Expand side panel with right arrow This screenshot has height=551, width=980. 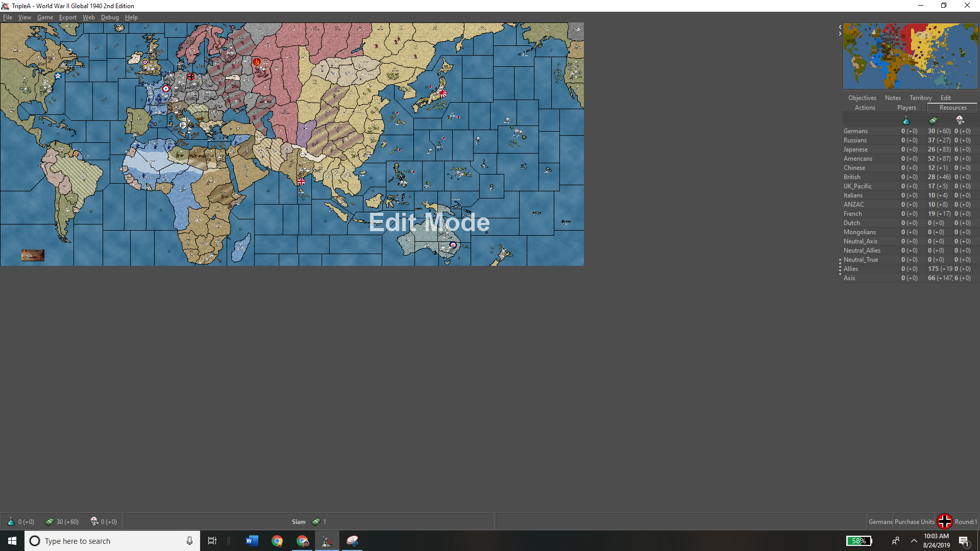pyautogui.click(x=840, y=34)
